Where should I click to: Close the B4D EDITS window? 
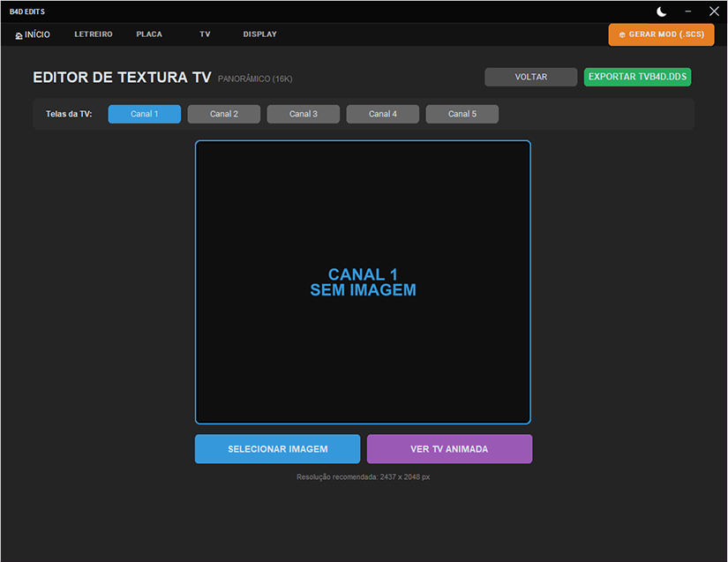point(714,11)
